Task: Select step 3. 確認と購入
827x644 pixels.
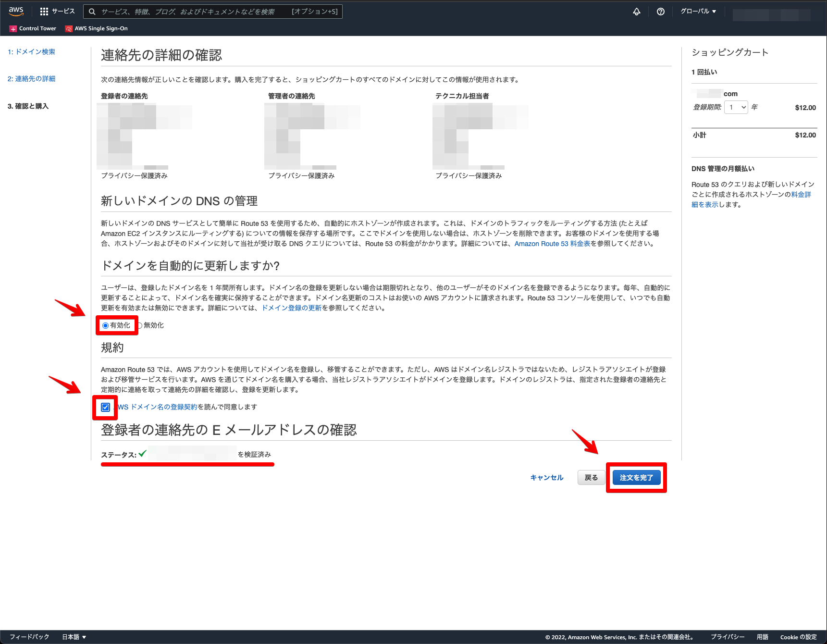Action: [28, 106]
